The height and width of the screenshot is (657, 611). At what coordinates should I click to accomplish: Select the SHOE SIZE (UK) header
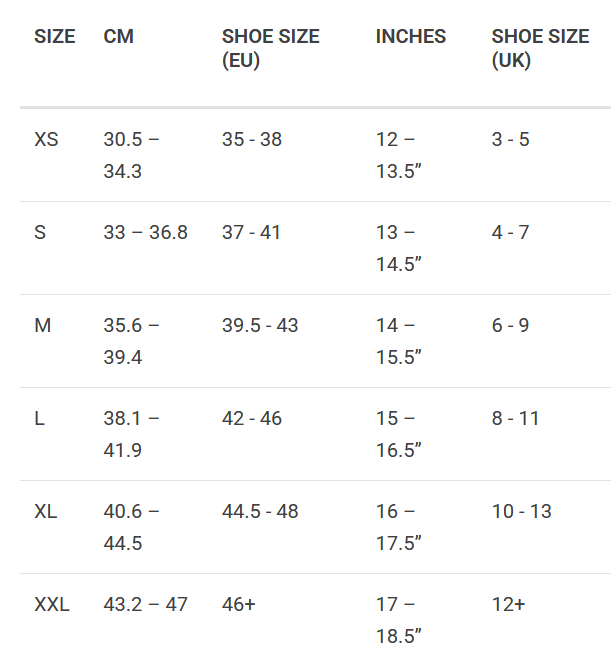coord(540,48)
